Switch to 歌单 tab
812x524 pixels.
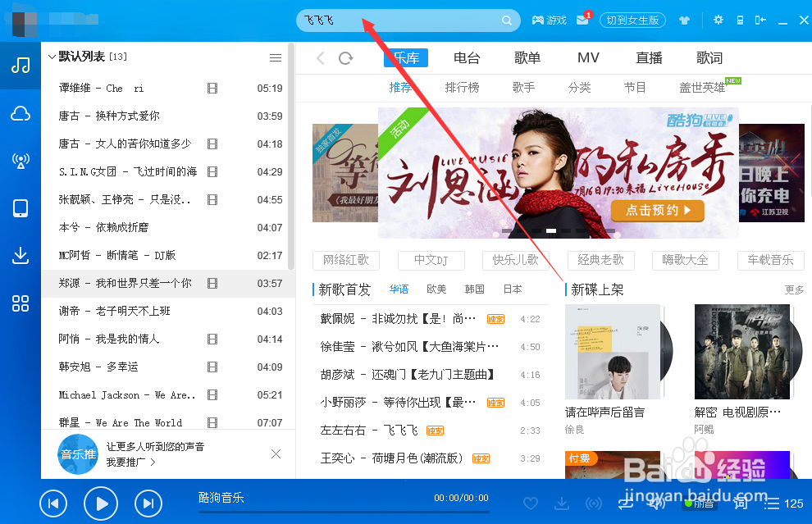click(x=527, y=58)
